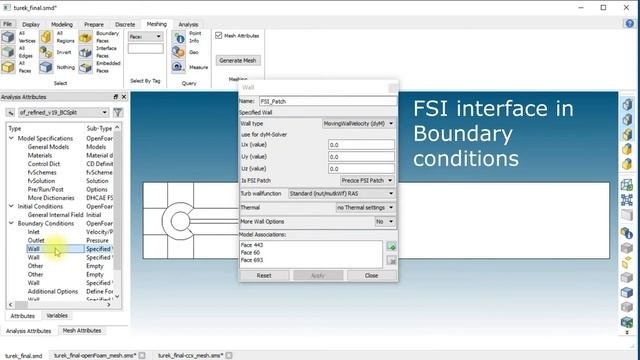The height and width of the screenshot is (360, 640).
Task: Collapse the Boundary Conditions tree node
Action: [11, 223]
